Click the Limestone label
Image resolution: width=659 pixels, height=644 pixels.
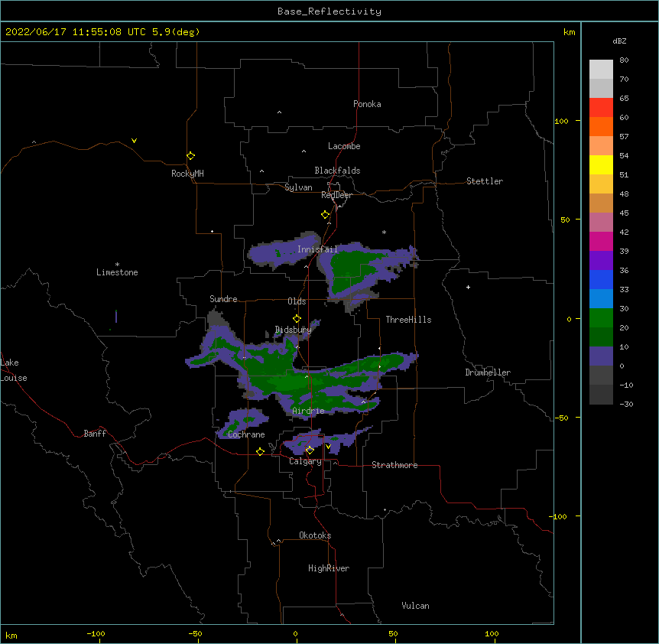[x=117, y=272]
